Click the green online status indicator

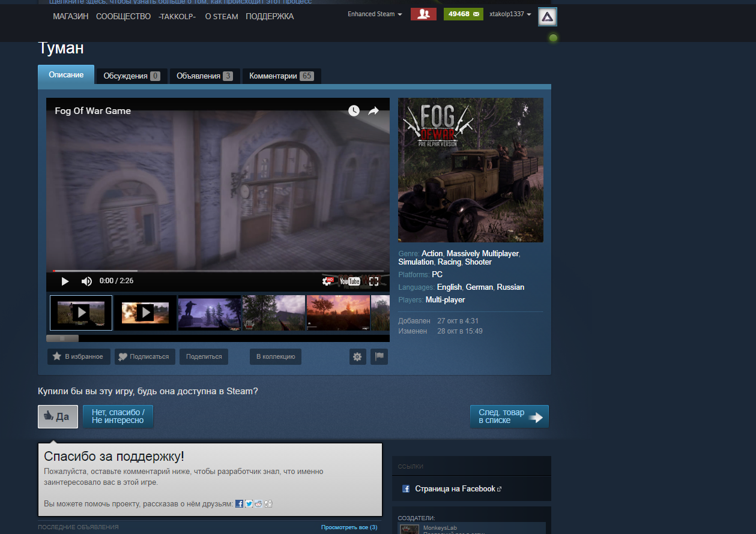[553, 38]
